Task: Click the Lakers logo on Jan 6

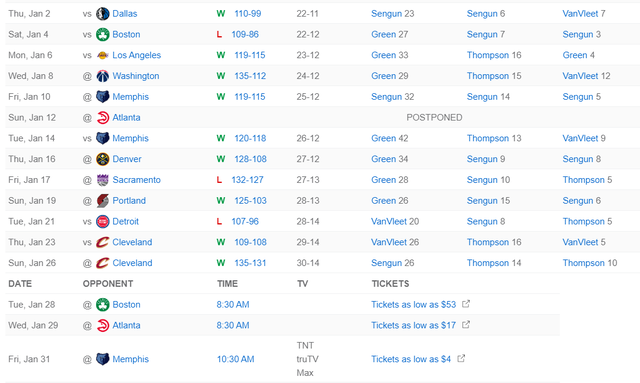Action: tap(102, 55)
